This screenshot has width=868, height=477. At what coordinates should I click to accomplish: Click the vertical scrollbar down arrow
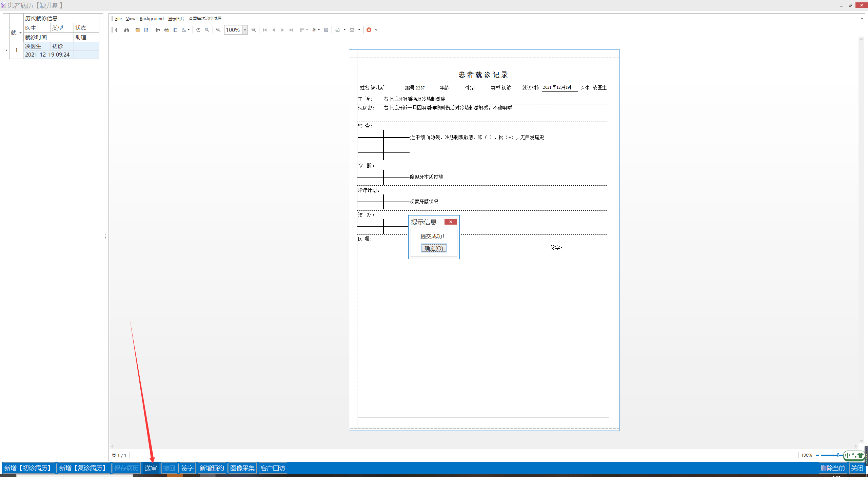[x=861, y=441]
